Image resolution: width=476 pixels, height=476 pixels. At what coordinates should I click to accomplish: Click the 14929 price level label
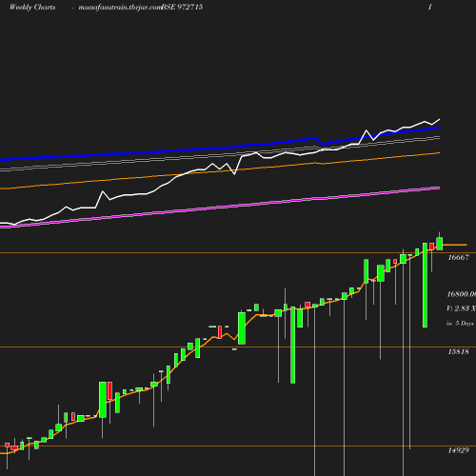[x=458, y=450]
